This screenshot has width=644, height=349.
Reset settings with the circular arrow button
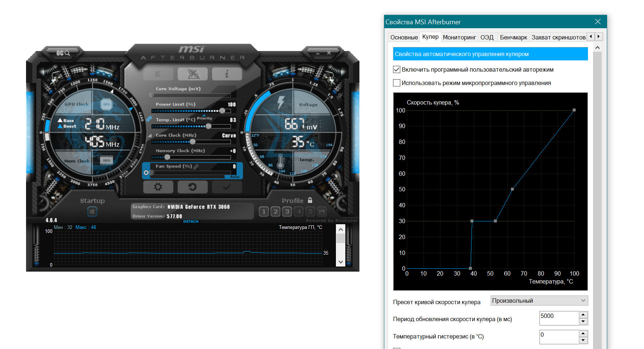coord(192,187)
